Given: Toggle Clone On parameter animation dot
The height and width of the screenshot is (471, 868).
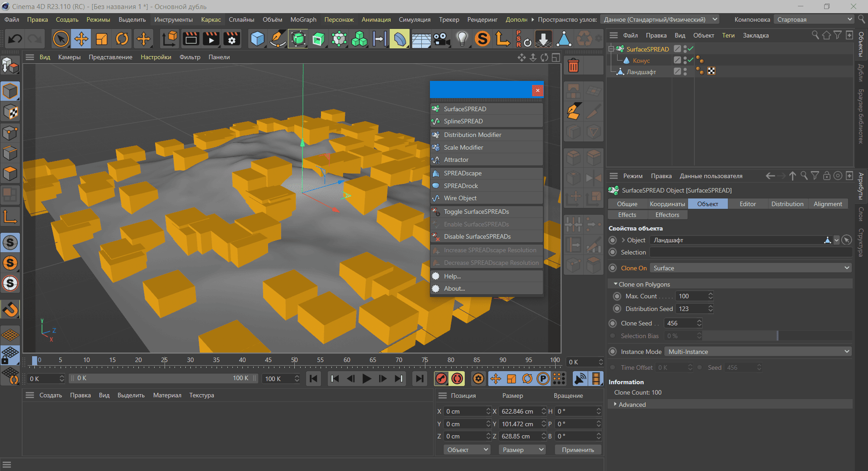Looking at the screenshot, I should (613, 268).
